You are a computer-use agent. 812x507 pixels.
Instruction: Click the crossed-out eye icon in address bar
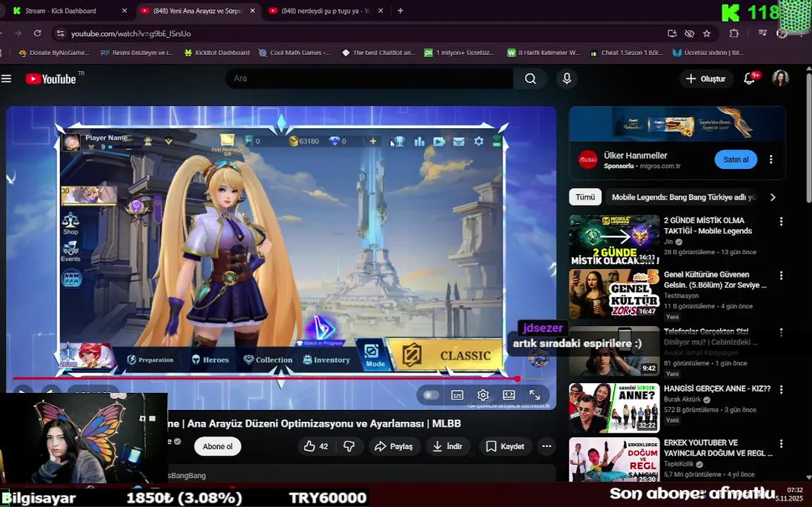click(689, 33)
